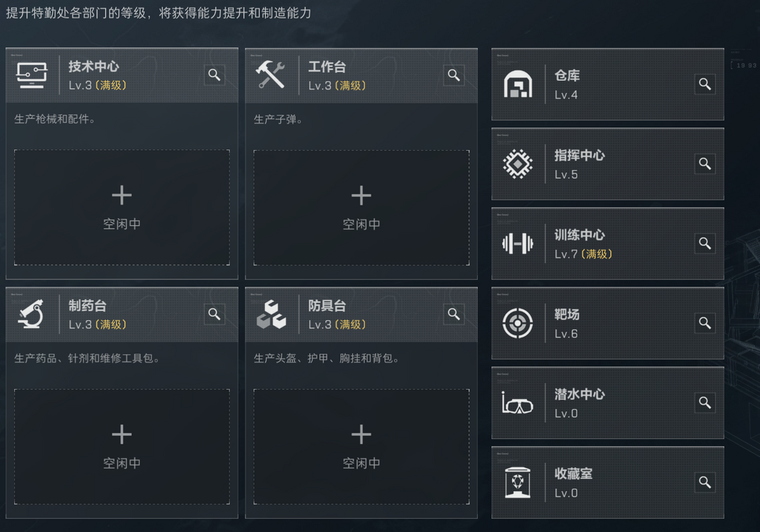Viewport: 760px width, 532px height.
Task: Click the 靶场 magnifier icon
Action: (704, 323)
